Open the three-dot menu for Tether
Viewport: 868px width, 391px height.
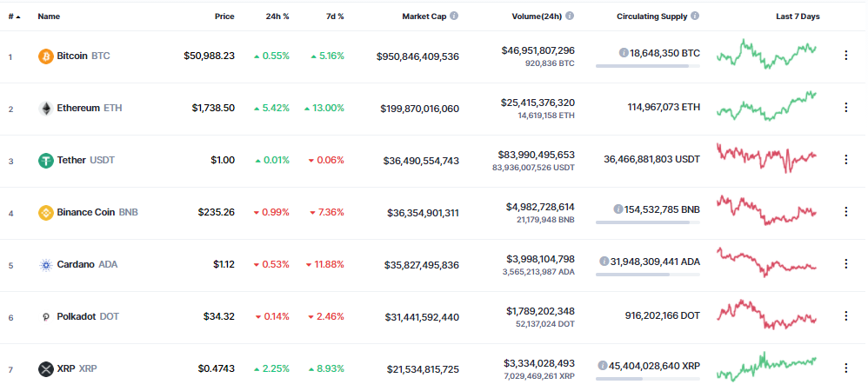(x=845, y=160)
